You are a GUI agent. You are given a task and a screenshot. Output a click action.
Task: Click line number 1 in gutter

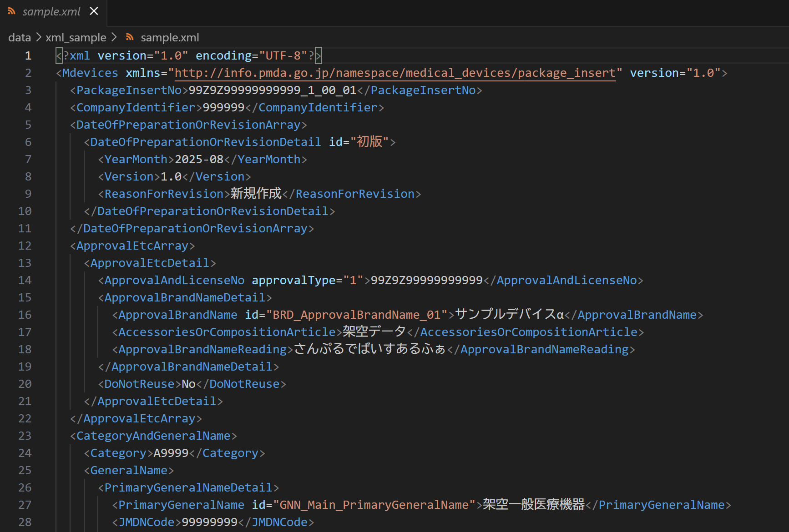(28, 55)
